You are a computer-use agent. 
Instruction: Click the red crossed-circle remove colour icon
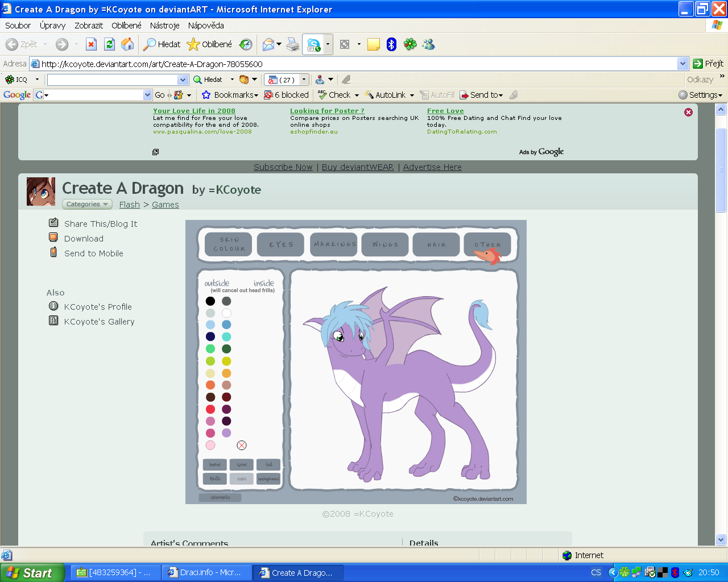pyautogui.click(x=242, y=445)
